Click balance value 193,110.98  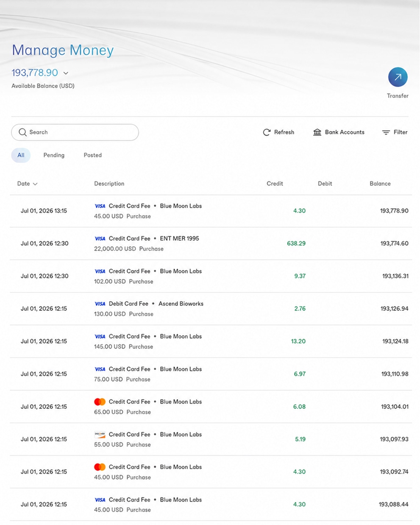pos(395,374)
